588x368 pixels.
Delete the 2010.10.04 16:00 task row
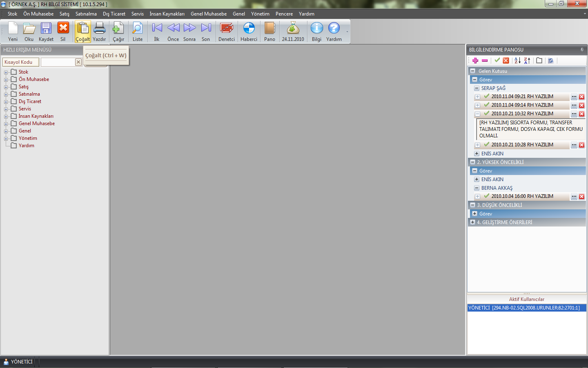pos(581,197)
